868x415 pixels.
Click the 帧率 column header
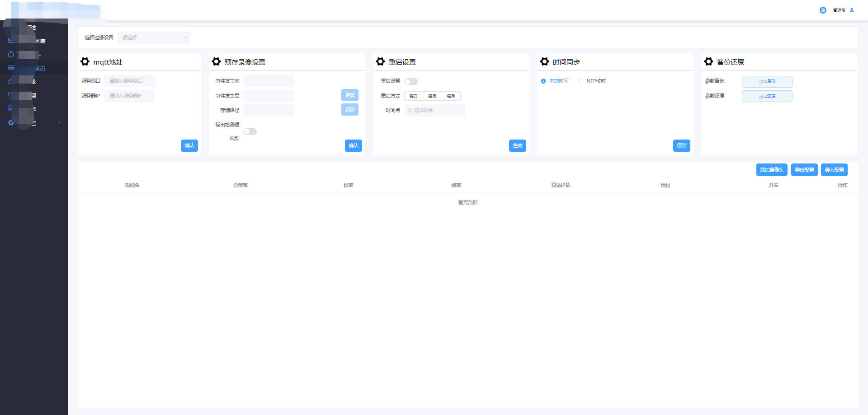(456, 185)
